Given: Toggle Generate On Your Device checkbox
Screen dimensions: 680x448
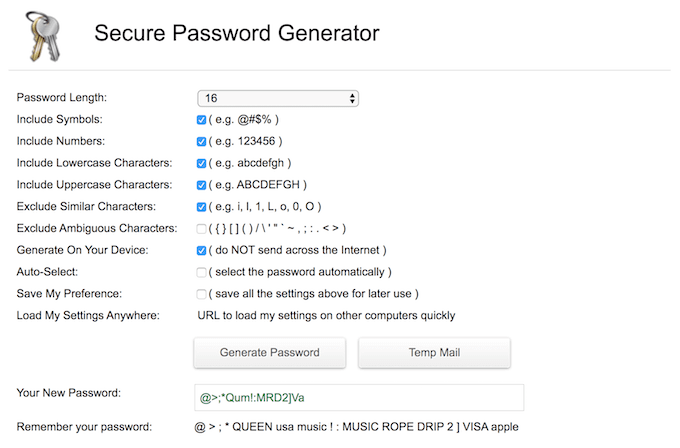Looking at the screenshot, I should (x=202, y=250).
